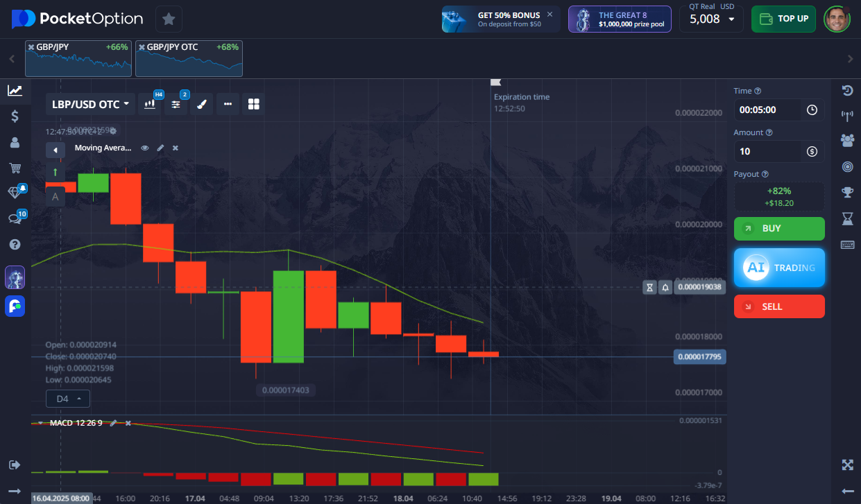This screenshot has height=504, width=861.
Task: Switch to the GBP/JPY OTC tab
Action: click(189, 58)
